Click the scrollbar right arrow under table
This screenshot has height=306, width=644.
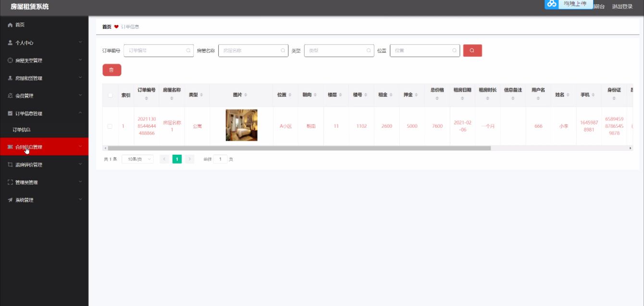point(631,148)
